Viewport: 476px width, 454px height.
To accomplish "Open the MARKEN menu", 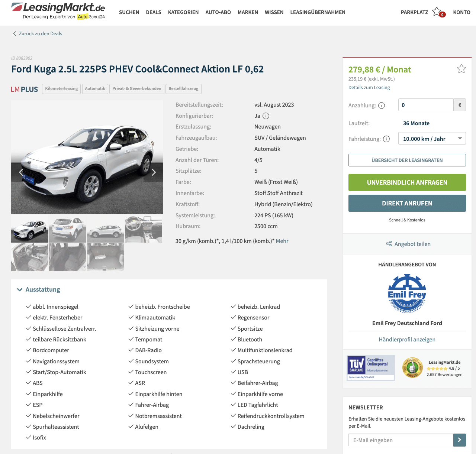I will pos(248,12).
